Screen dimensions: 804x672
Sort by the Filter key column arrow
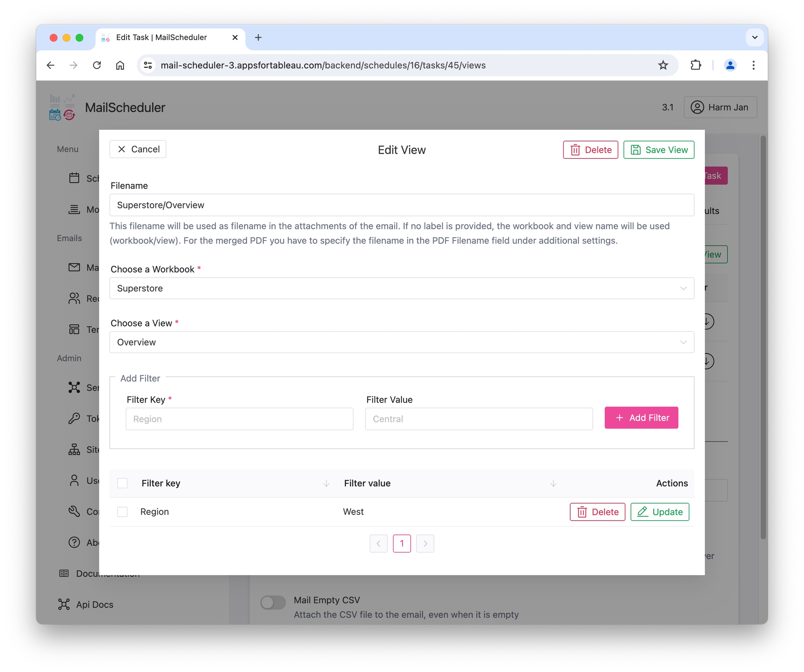326,483
